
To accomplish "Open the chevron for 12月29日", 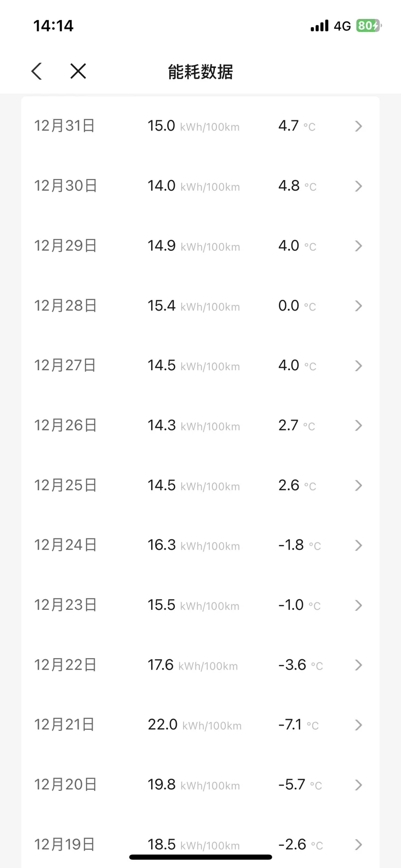I will pos(359,246).
